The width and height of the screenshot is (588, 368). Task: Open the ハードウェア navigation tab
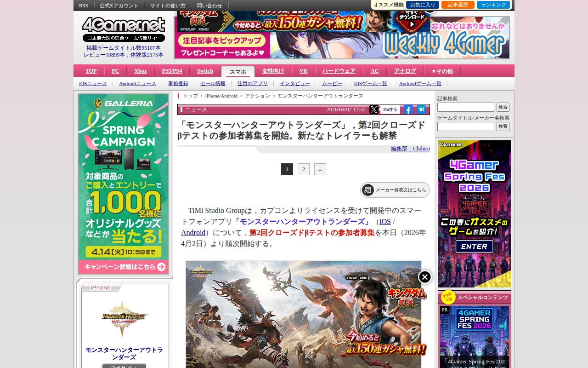[x=339, y=71]
